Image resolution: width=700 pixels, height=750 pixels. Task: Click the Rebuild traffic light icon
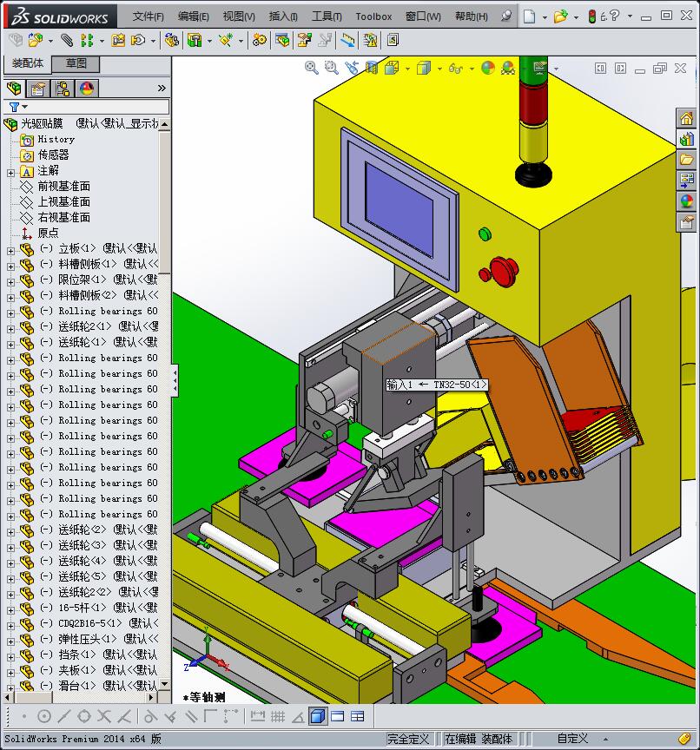click(591, 16)
